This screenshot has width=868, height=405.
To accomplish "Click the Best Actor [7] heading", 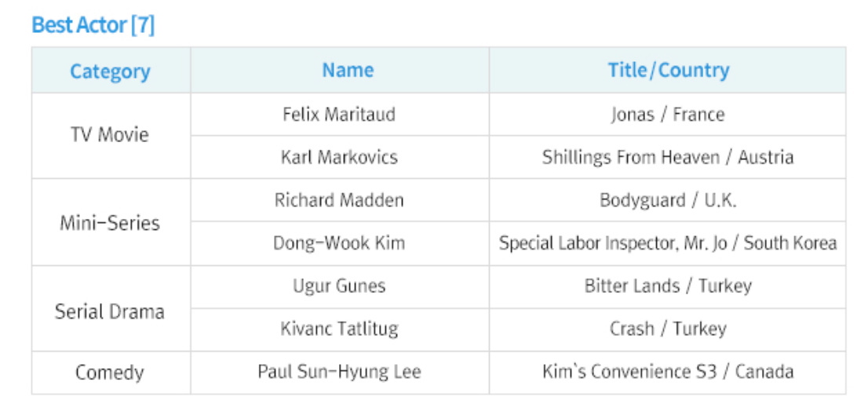I will click(93, 25).
